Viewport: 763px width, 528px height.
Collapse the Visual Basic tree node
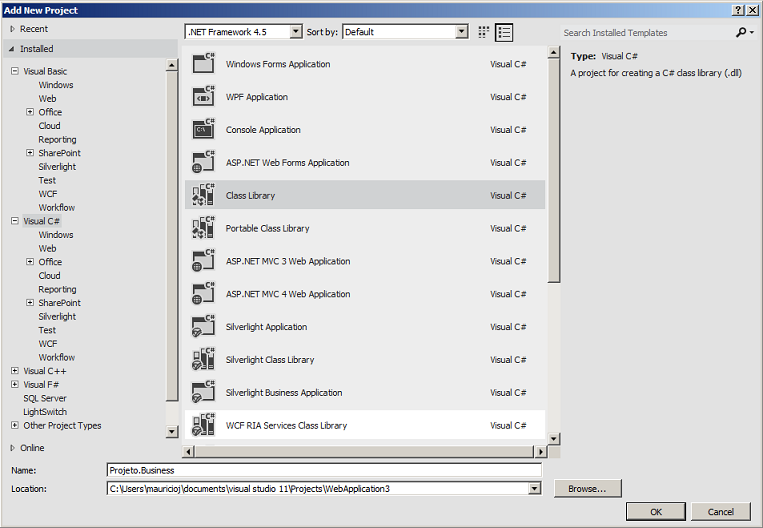point(15,71)
